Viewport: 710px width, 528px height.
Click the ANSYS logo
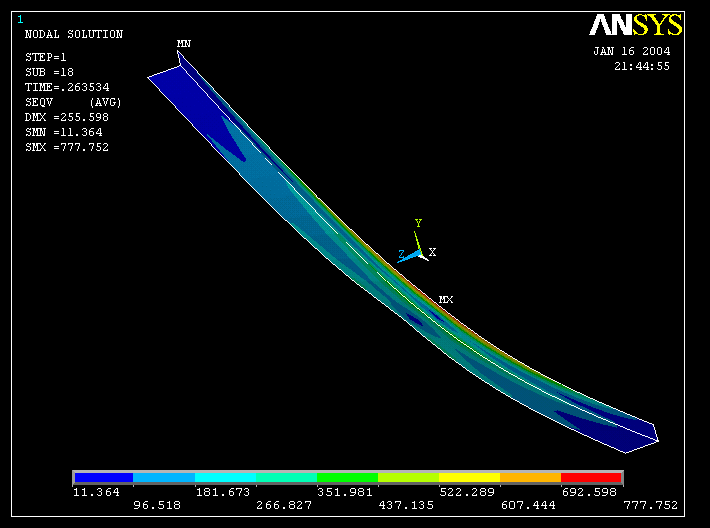[635, 25]
